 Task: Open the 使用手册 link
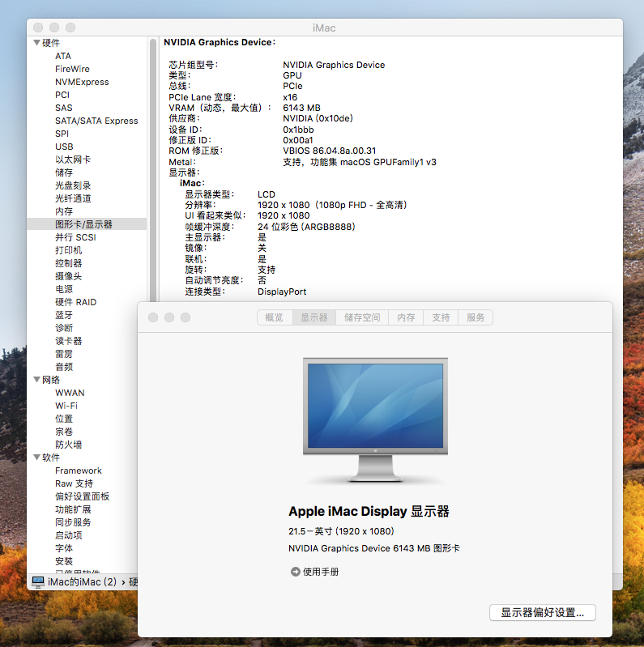point(321,572)
